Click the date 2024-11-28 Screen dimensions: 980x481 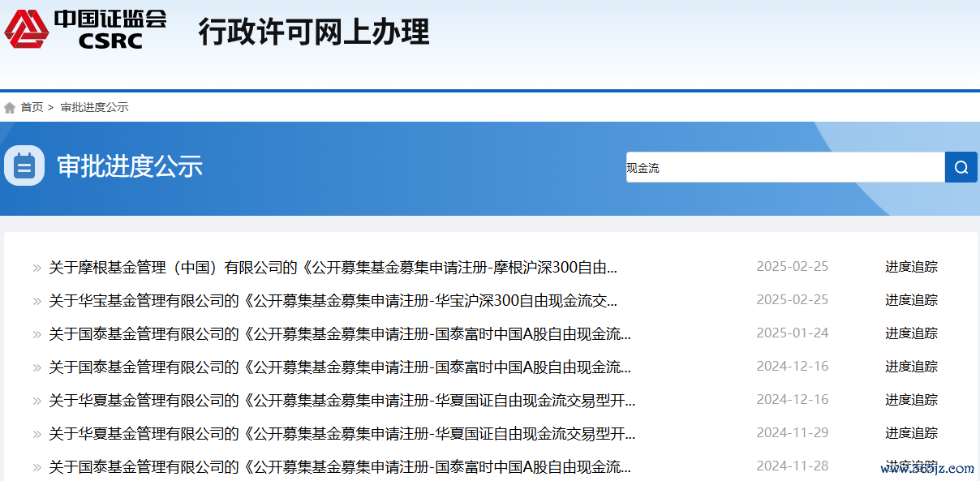[x=793, y=466]
